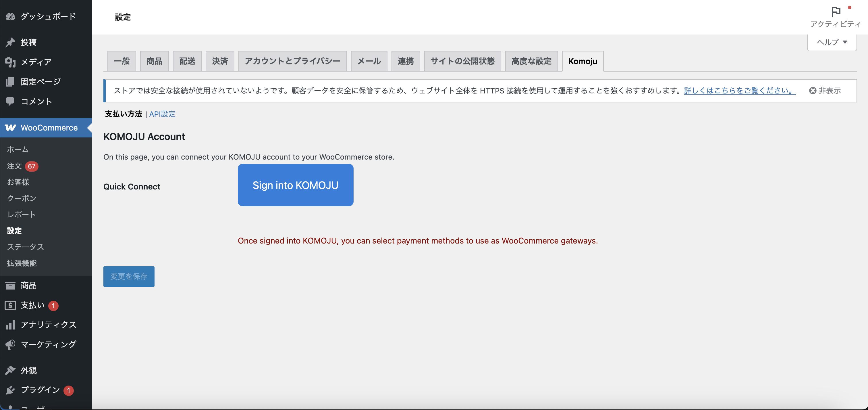
Task: Open クーポン coupons submenu item
Action: 22,198
